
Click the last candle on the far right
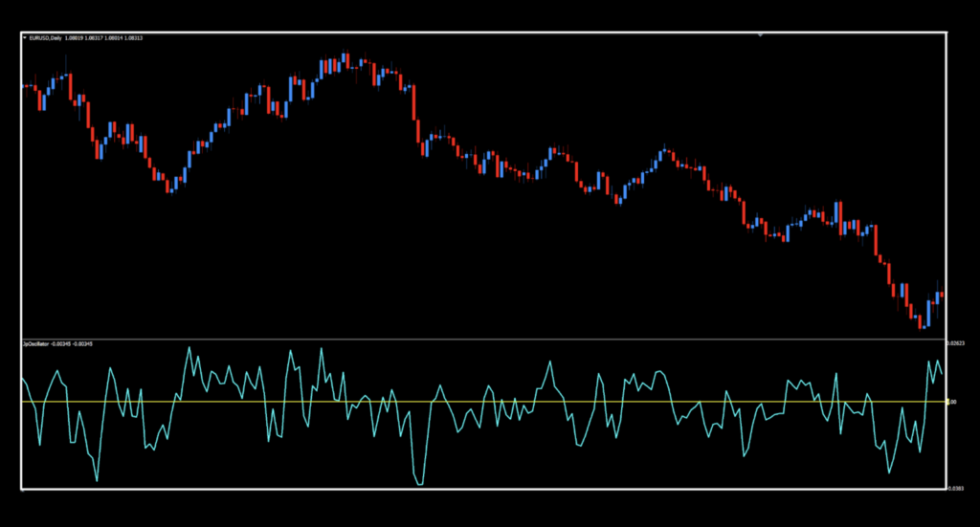coord(942,296)
